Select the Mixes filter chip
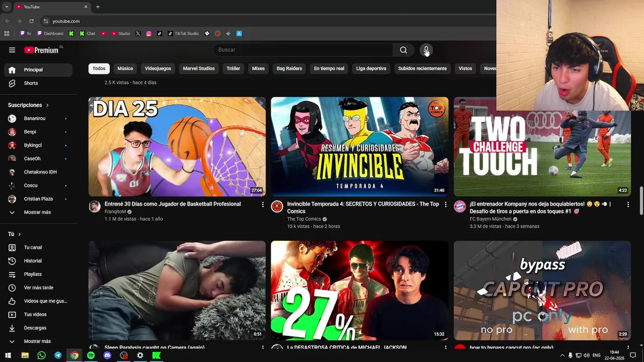 point(258,68)
